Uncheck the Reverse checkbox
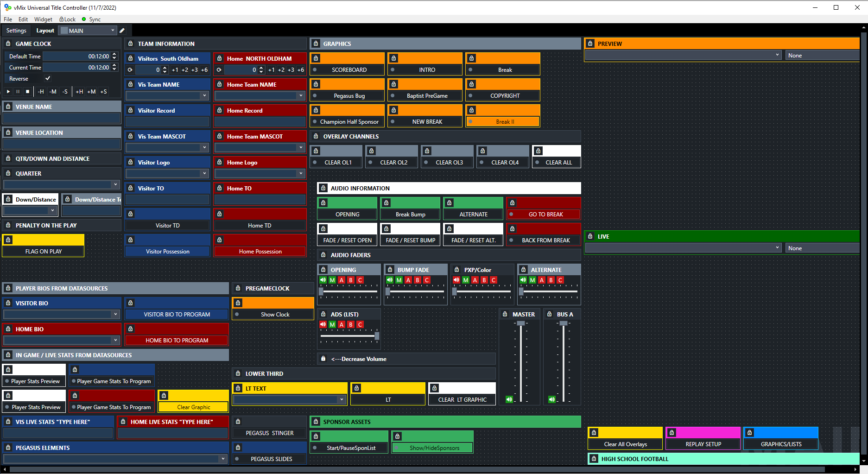Screen dimensions: 868x474 (x=48, y=78)
